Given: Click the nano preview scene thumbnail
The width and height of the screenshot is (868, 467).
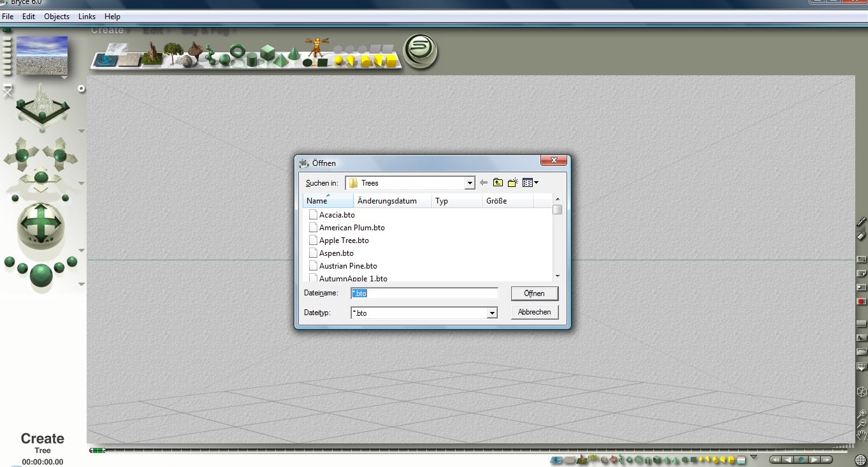Looking at the screenshot, I should coord(42,56).
